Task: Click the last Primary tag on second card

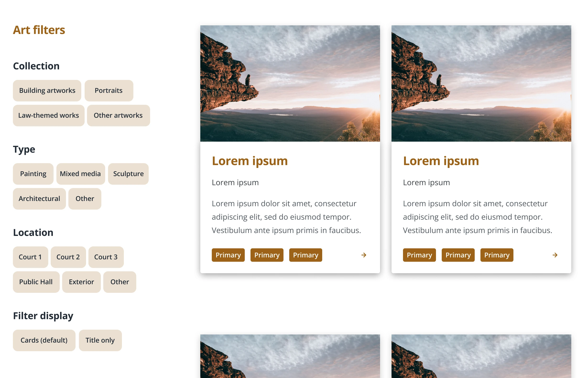Action: pyautogui.click(x=497, y=255)
